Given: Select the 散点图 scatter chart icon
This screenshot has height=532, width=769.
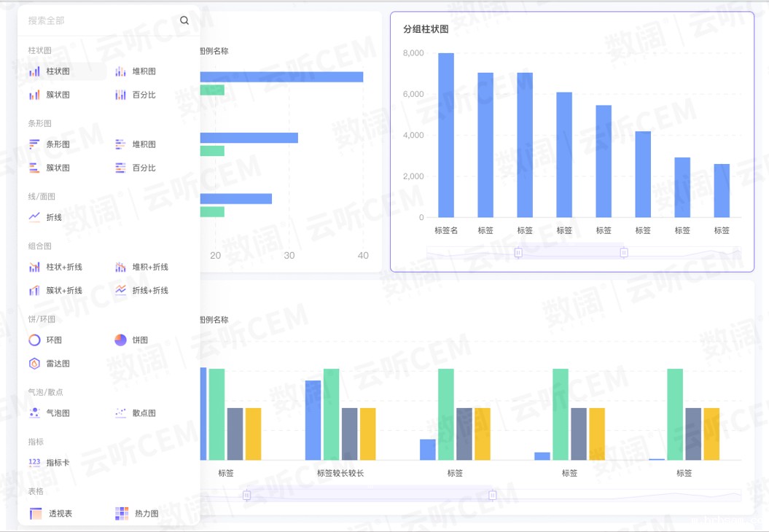Looking at the screenshot, I should [121, 413].
